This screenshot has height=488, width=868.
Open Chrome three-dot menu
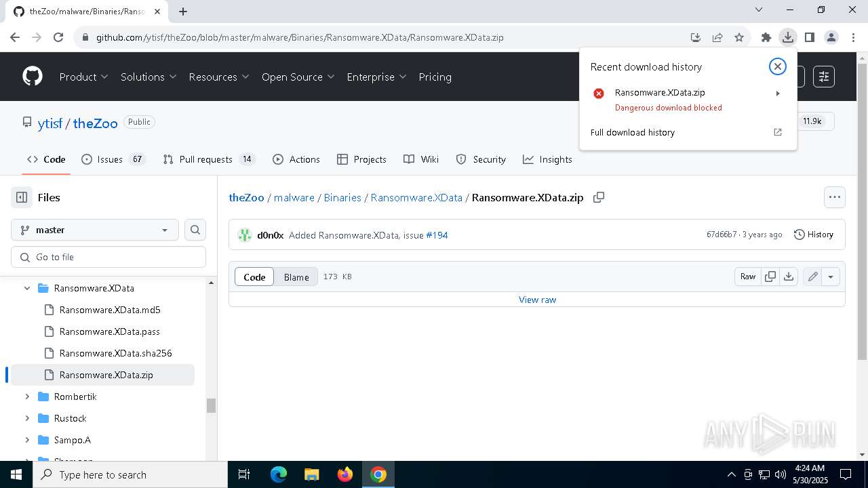[852, 37]
